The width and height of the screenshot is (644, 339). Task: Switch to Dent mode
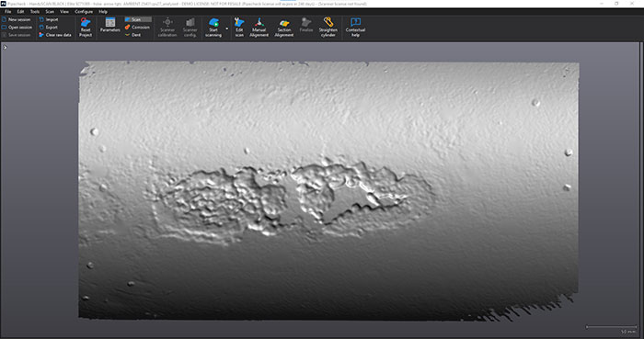click(133, 35)
